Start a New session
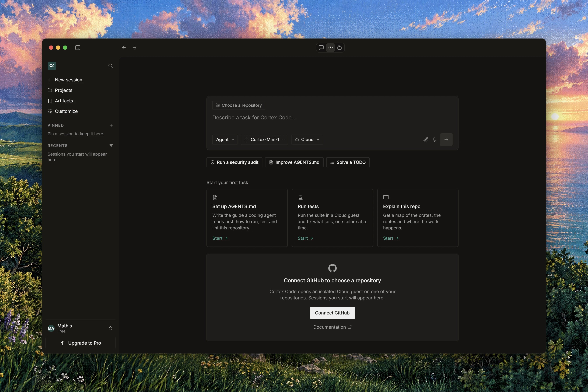Image resolution: width=588 pixels, height=392 pixels. pyautogui.click(x=80, y=80)
